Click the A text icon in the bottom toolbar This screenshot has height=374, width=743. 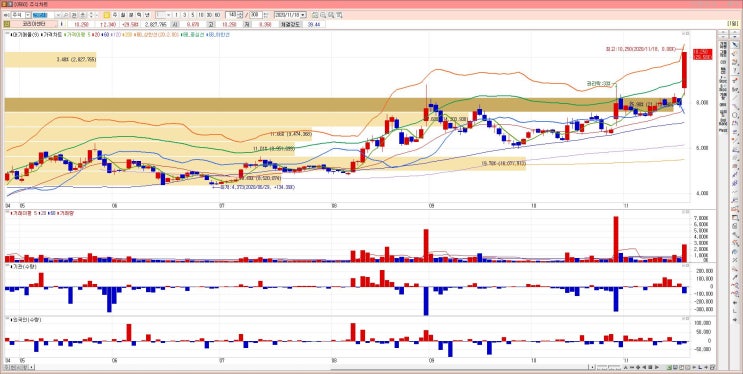pos(625,367)
